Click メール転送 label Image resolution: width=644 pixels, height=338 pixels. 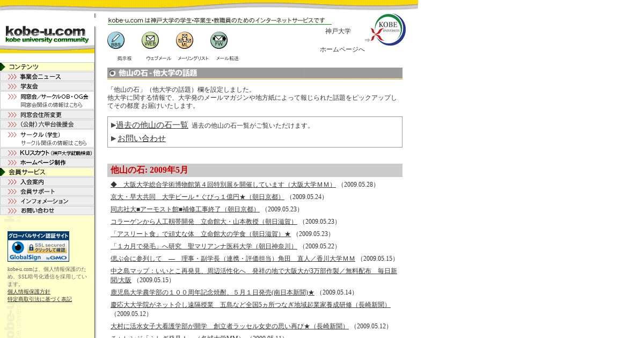pos(228,58)
